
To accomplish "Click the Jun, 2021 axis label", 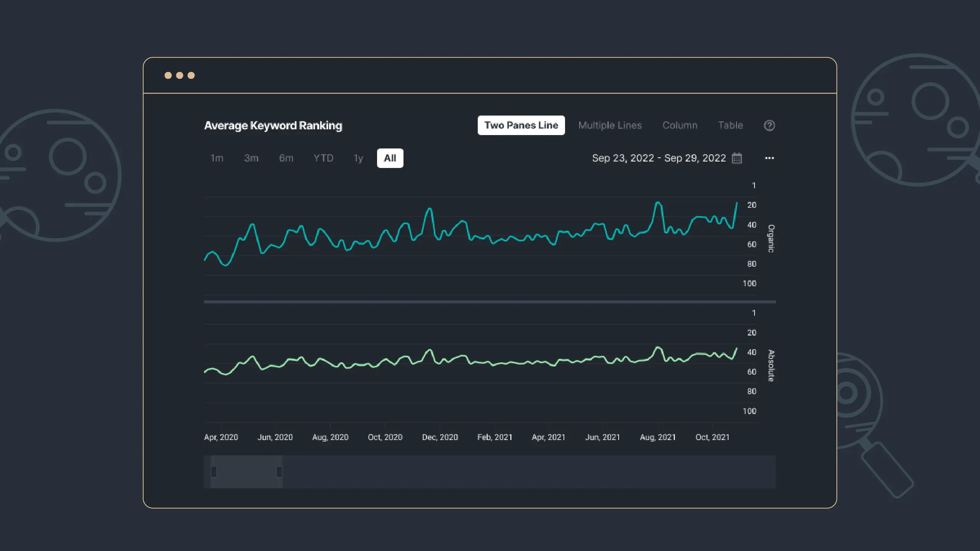I will click(x=603, y=437).
